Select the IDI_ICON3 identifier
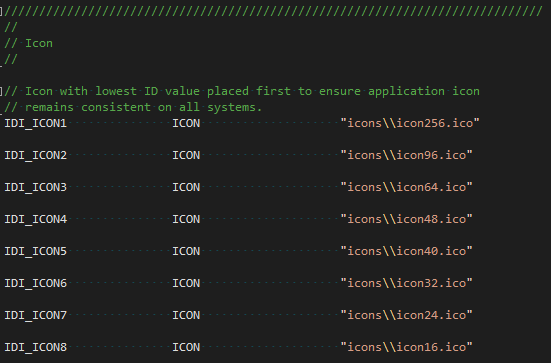The image size is (551, 363). pyautogui.click(x=35, y=187)
